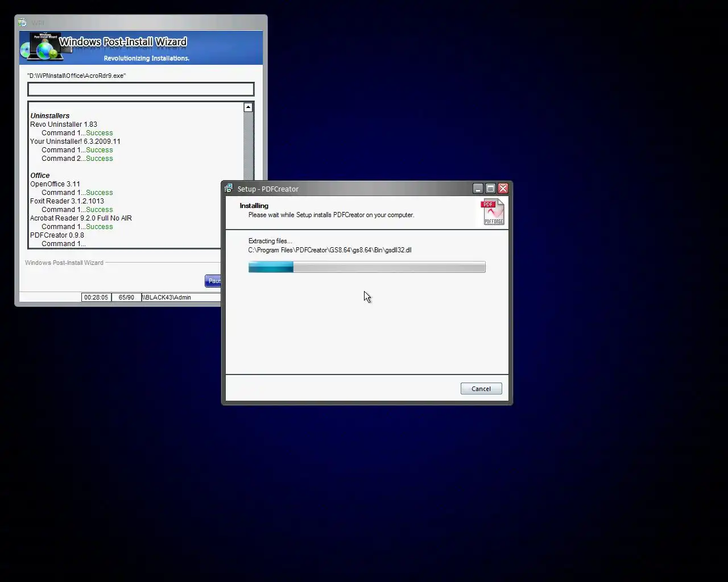This screenshot has width=728, height=582.
Task: Click the 65/90 counter in status bar
Action: (126, 297)
